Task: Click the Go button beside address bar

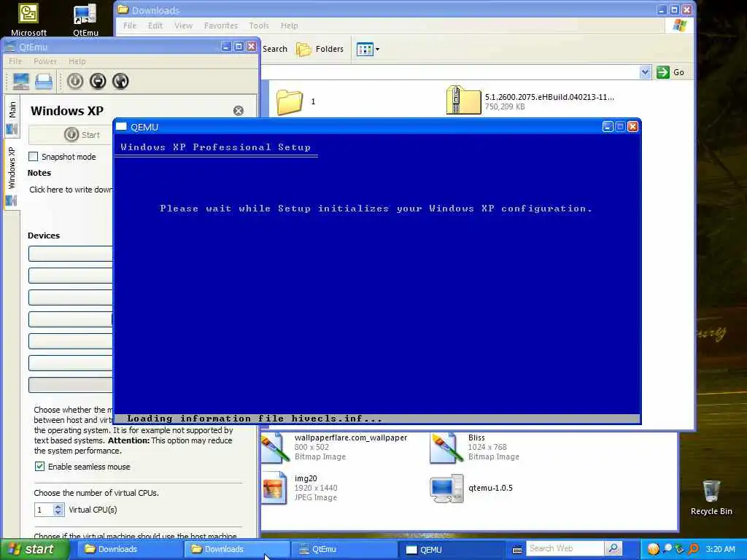Action: click(x=670, y=72)
